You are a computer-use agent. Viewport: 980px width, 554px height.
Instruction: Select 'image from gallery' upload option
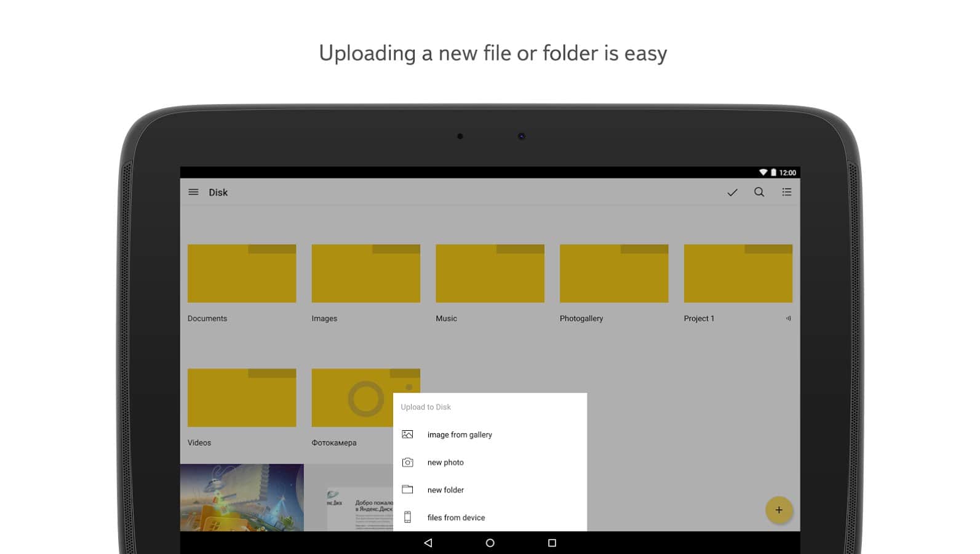pos(460,435)
